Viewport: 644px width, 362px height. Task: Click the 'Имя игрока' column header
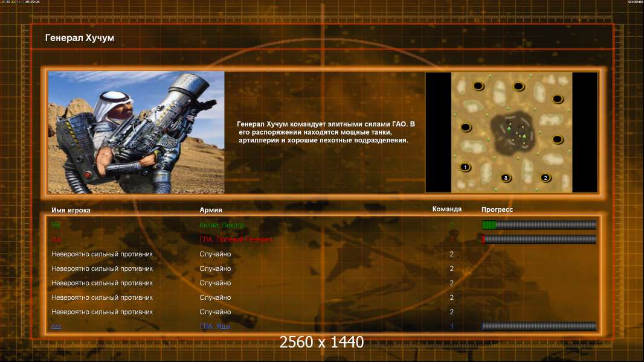click(x=71, y=211)
